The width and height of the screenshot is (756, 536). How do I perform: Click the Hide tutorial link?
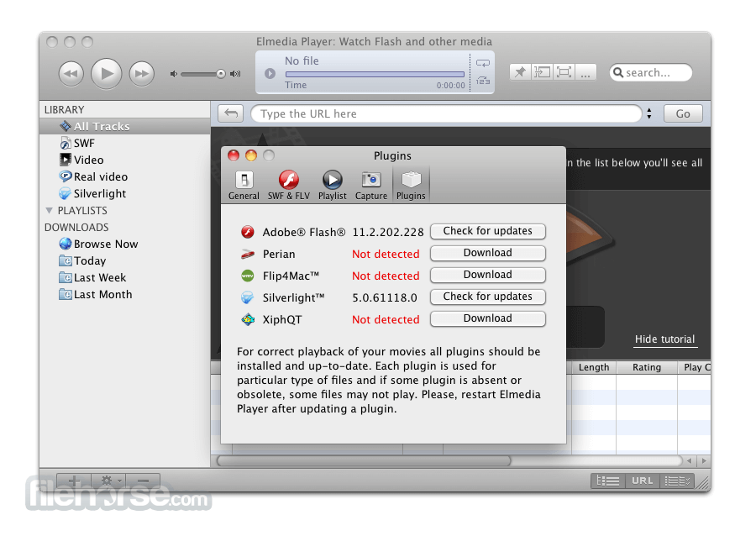665,339
